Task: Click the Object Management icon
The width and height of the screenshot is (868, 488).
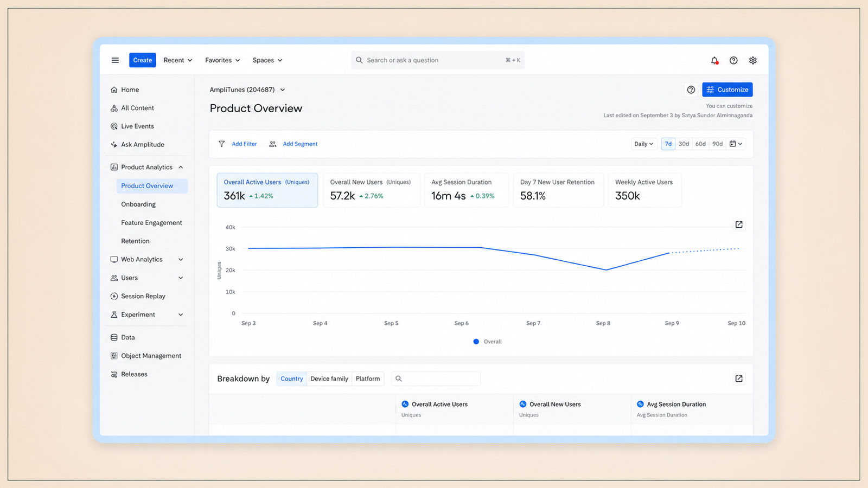Action: (x=114, y=356)
